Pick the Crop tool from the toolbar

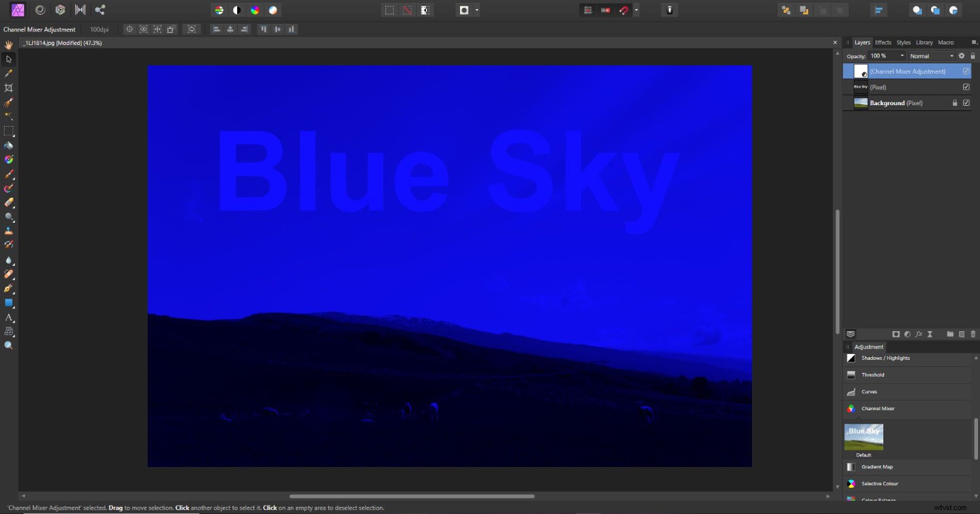[8, 88]
